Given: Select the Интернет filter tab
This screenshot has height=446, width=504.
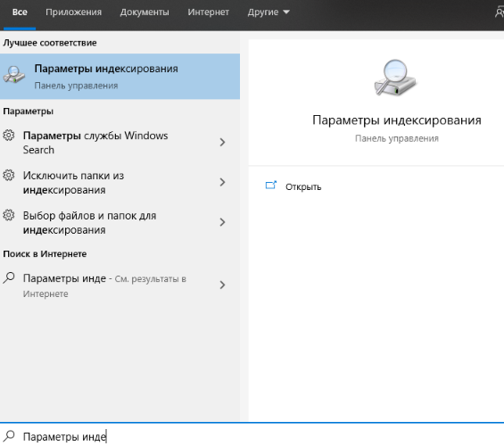Looking at the screenshot, I should [208, 12].
